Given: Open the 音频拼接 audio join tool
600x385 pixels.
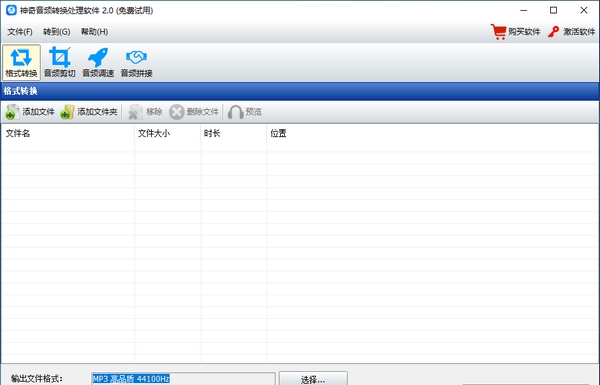Looking at the screenshot, I should pos(137,62).
